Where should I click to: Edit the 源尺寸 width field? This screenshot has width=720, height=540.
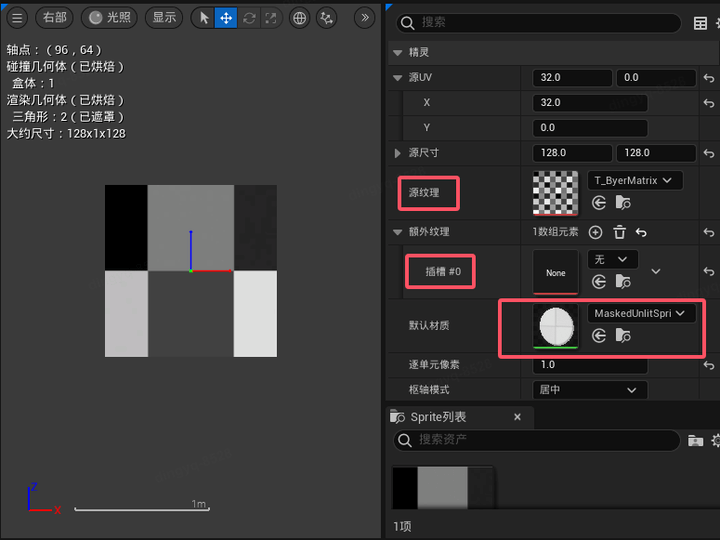pyautogui.click(x=572, y=153)
